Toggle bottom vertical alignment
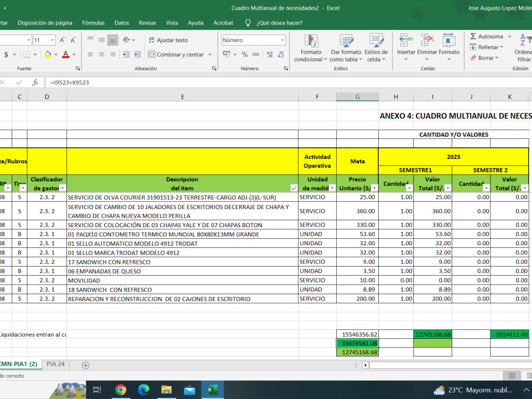 [113, 40]
